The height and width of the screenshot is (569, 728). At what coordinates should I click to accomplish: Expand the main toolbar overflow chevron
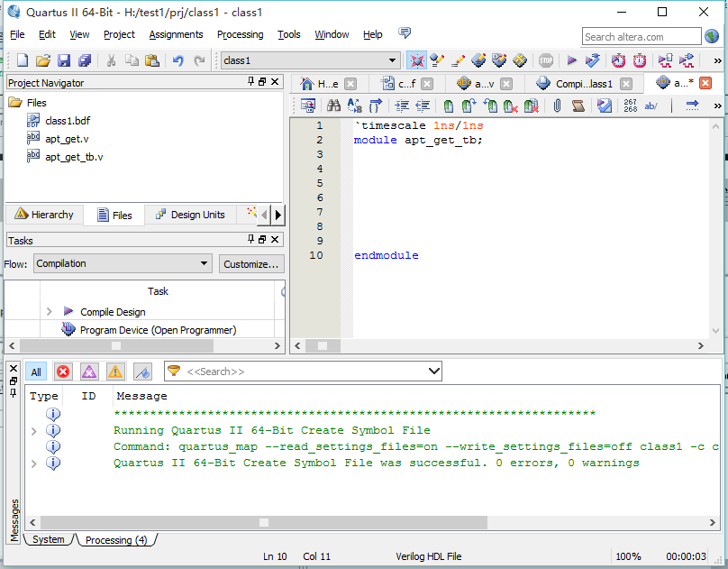coord(717,60)
